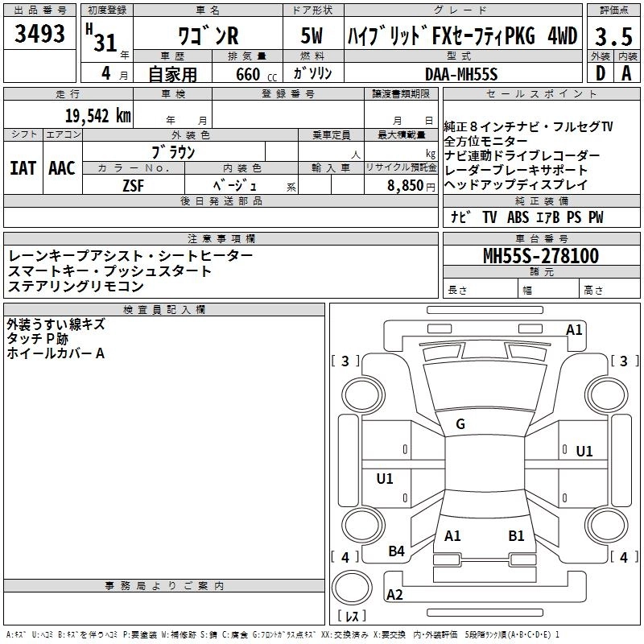Click the G mark on the windshield

pos(460,424)
